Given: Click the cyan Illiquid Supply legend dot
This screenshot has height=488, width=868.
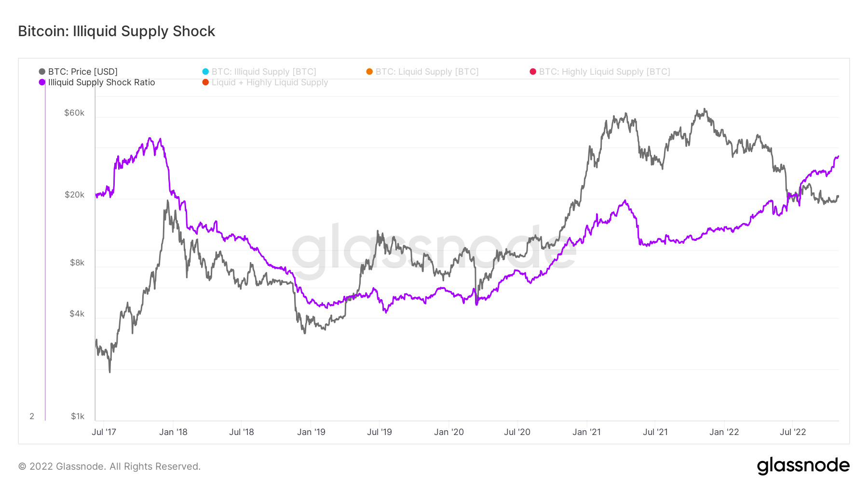Looking at the screenshot, I should point(205,72).
